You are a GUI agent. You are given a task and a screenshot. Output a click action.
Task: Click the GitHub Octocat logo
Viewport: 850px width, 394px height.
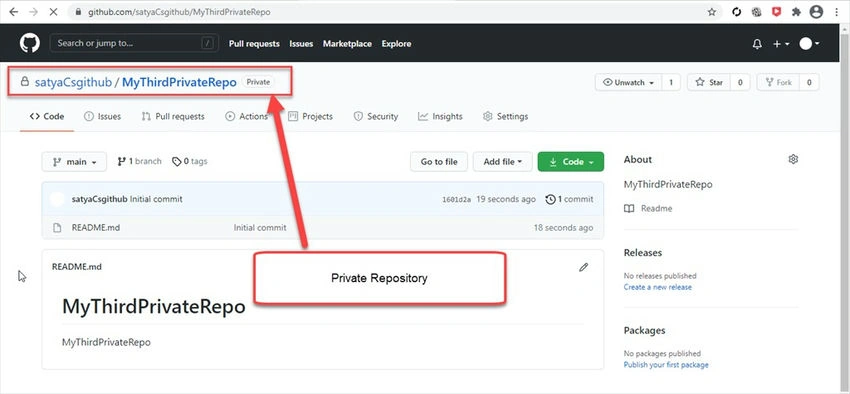coord(30,43)
